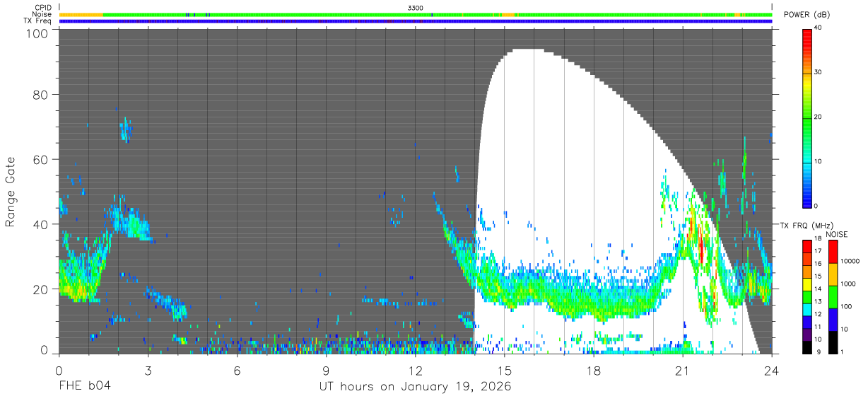868x401 pixels.
Task: Click the 15 label on the UT hours axis
Action: pos(505,370)
